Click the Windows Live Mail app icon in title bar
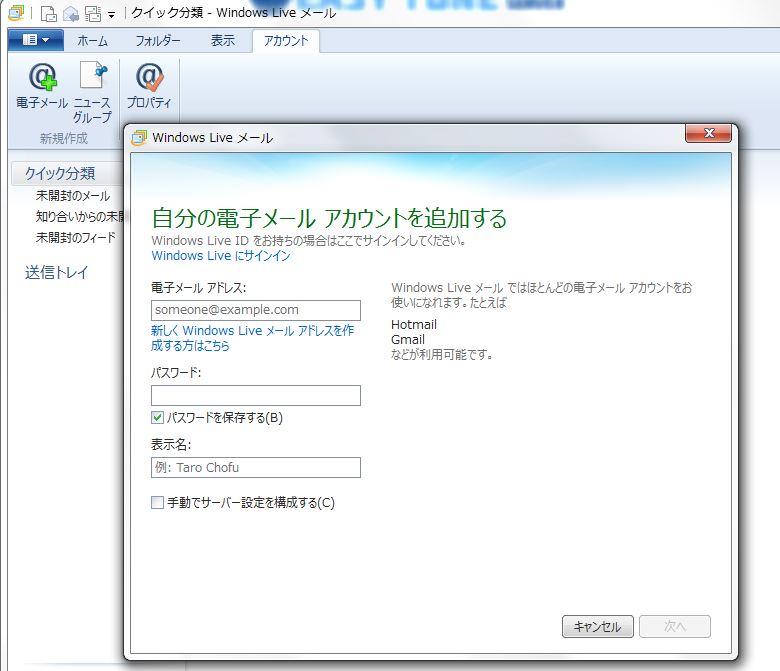 [x=14, y=13]
